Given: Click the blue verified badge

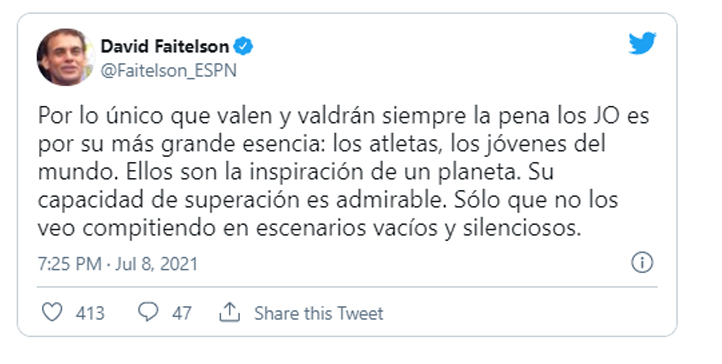Looking at the screenshot, I should pyautogui.click(x=243, y=46).
